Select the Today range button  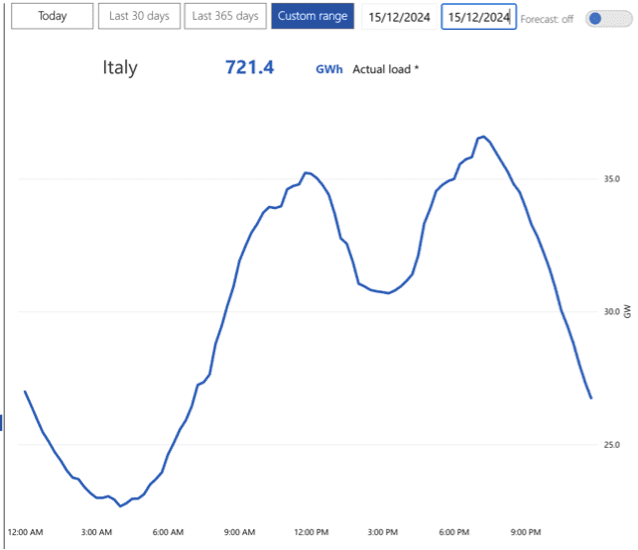52,16
